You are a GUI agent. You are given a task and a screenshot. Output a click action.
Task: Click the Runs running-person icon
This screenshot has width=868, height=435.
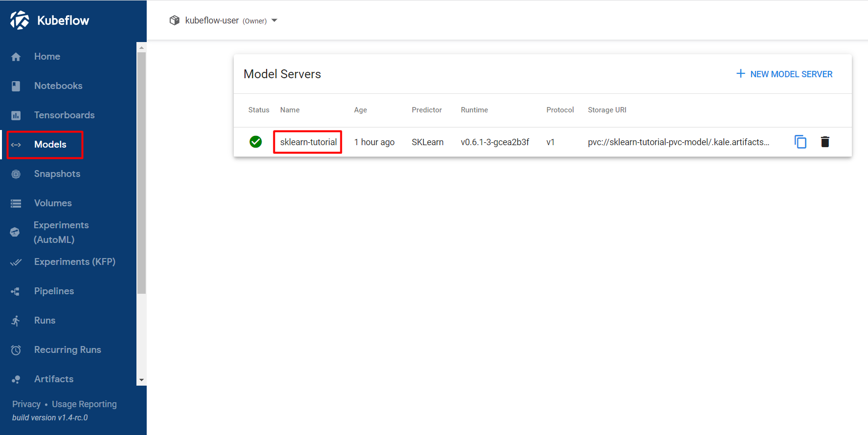pos(16,321)
